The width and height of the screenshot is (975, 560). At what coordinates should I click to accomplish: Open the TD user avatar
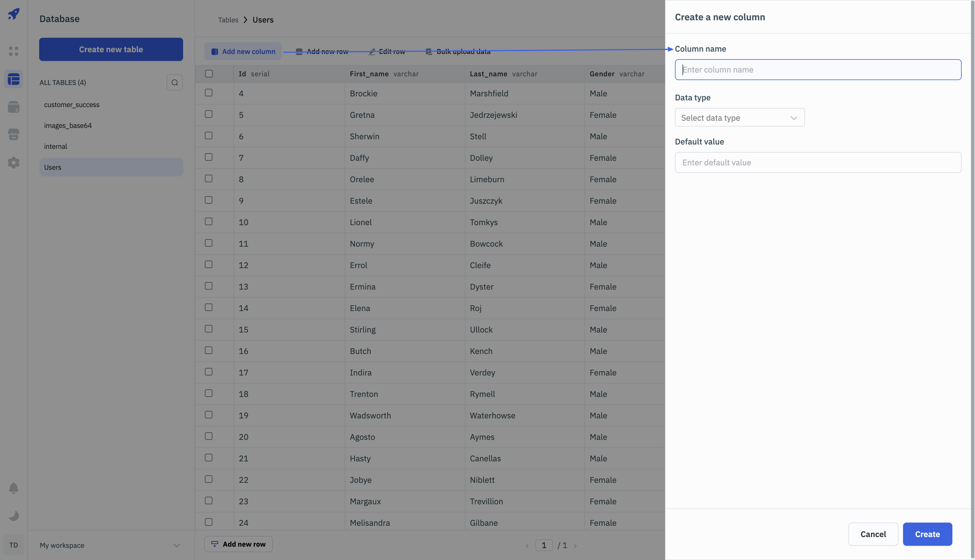tap(13, 545)
